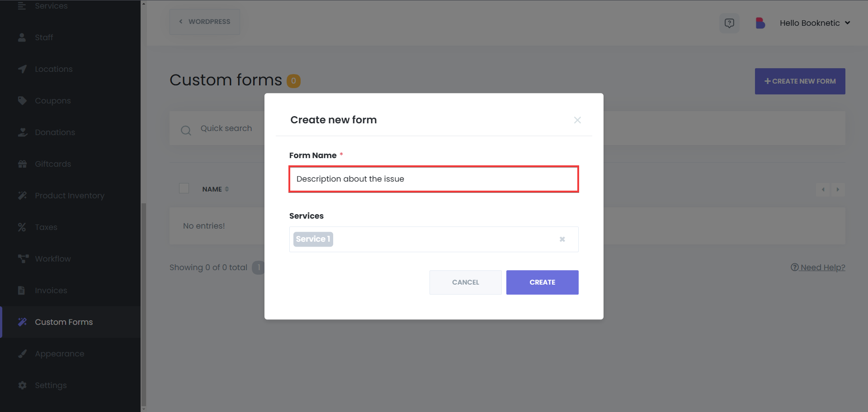Screen dimensions: 868x412
Task: Click inside the Form Name input field
Action: coord(434,179)
